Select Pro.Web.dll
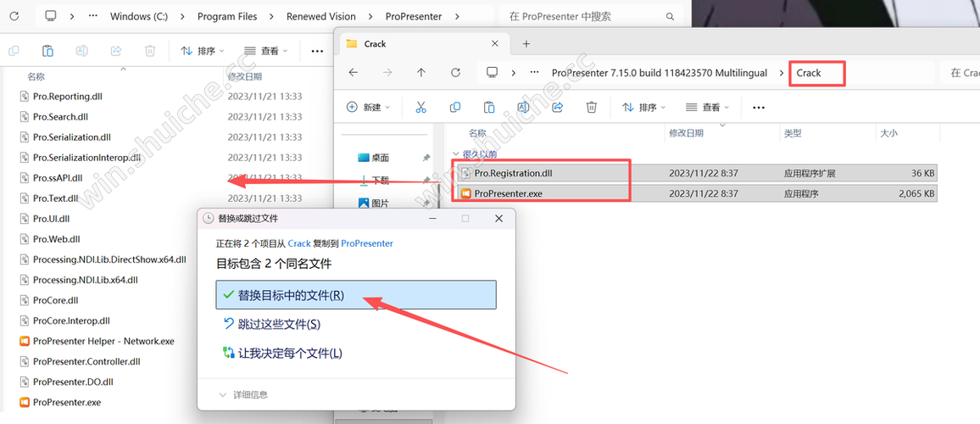Screen dimensions: 980x424 click(x=56, y=239)
